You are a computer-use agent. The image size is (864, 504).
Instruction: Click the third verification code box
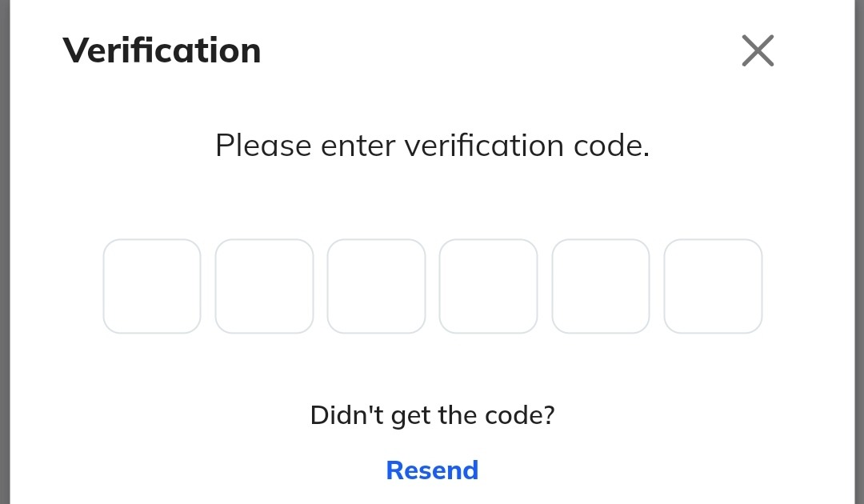tap(376, 286)
